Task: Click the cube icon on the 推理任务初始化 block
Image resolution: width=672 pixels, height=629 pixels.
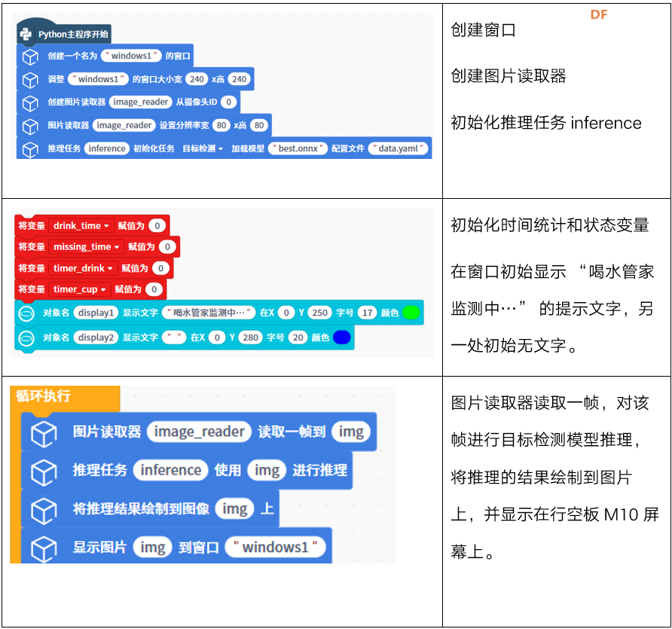Action: (x=29, y=148)
